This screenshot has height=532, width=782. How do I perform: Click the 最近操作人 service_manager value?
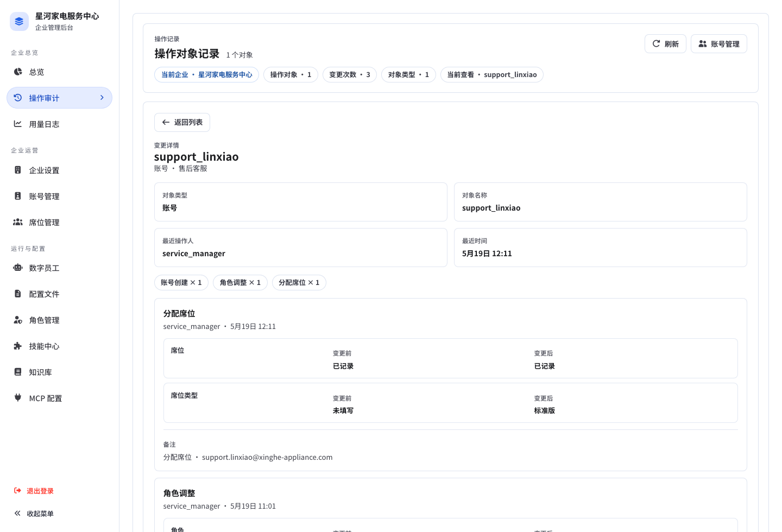[194, 254]
